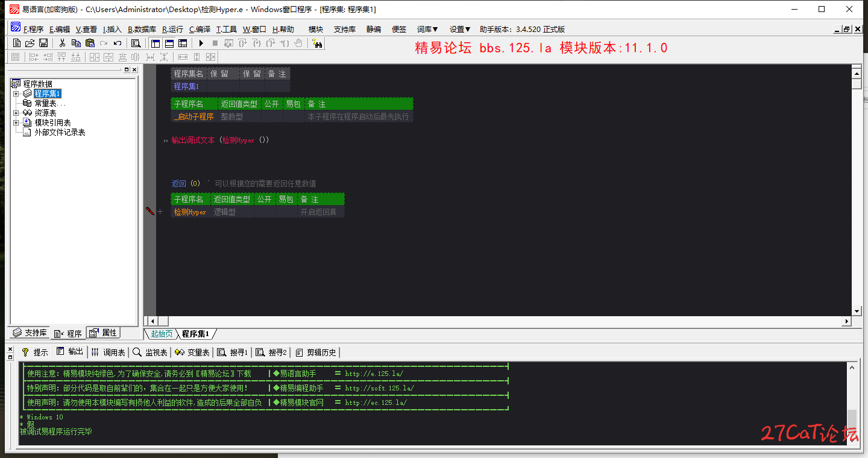Open the B.数据库 menu
The width and height of the screenshot is (868, 458).
coord(142,29)
